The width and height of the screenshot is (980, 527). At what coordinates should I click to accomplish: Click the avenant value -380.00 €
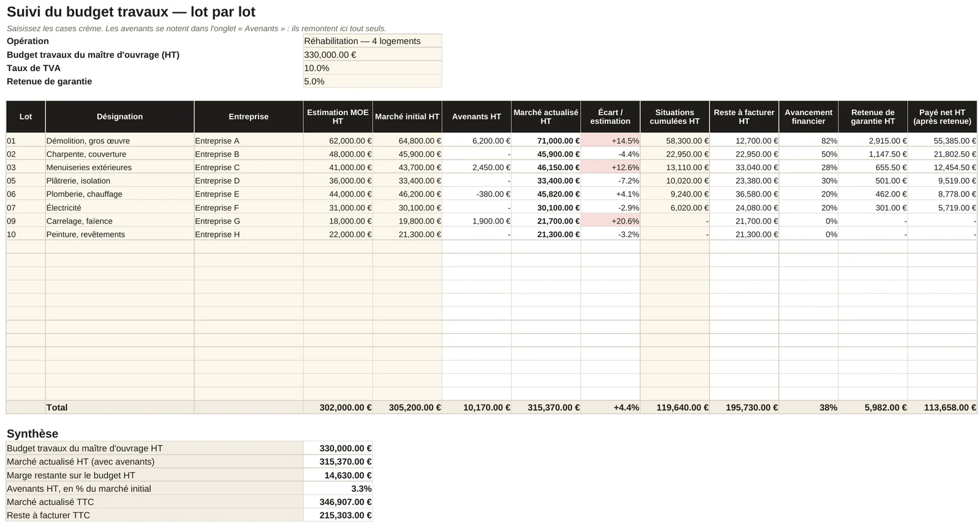477,194
